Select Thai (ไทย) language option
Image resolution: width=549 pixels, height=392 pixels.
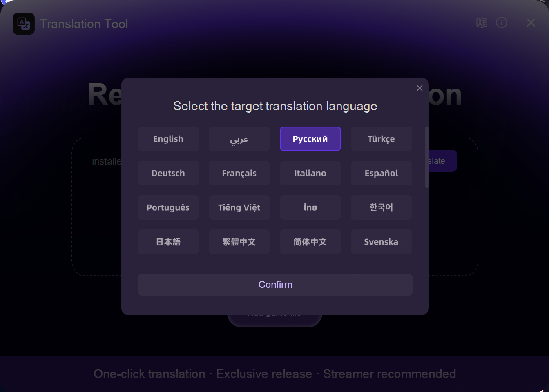tap(310, 207)
